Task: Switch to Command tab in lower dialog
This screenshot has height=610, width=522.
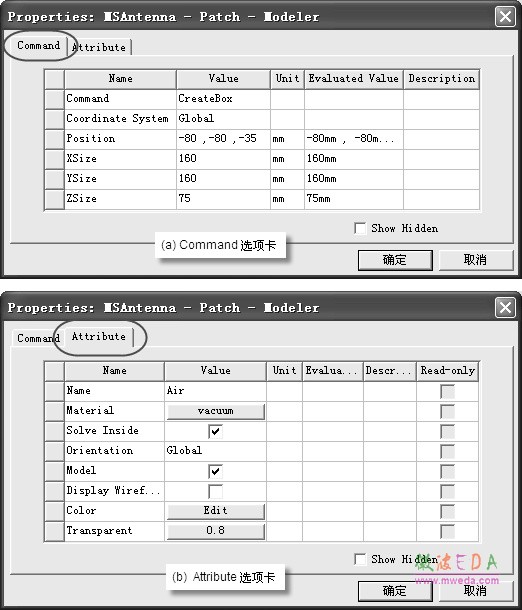Action: pos(38,338)
